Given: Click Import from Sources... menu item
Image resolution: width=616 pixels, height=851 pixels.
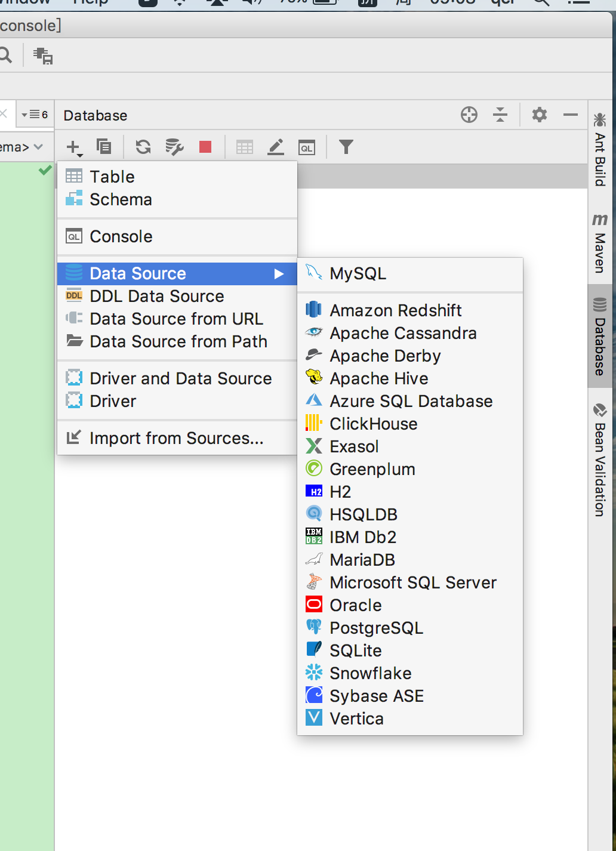Looking at the screenshot, I should (x=177, y=438).
